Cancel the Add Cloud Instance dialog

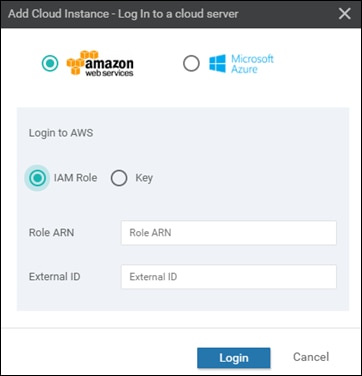tap(311, 357)
